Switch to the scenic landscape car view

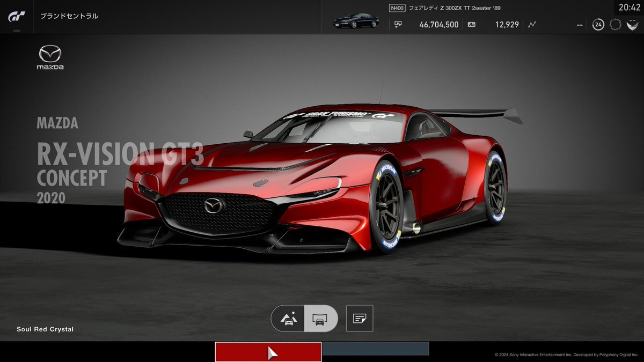[288, 319]
